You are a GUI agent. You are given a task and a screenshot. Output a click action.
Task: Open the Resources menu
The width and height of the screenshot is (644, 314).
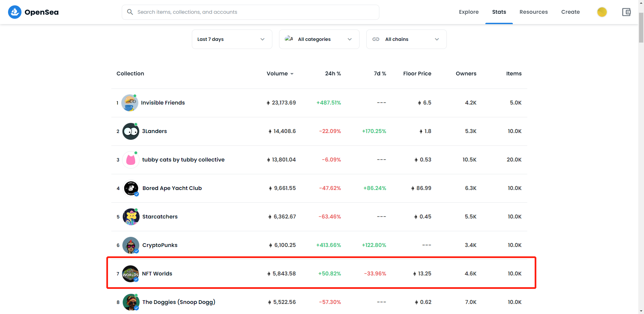click(x=534, y=12)
